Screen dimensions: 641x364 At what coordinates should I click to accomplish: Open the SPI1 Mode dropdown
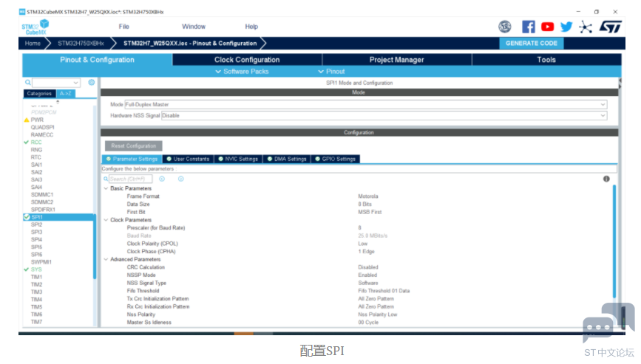pyautogui.click(x=366, y=104)
